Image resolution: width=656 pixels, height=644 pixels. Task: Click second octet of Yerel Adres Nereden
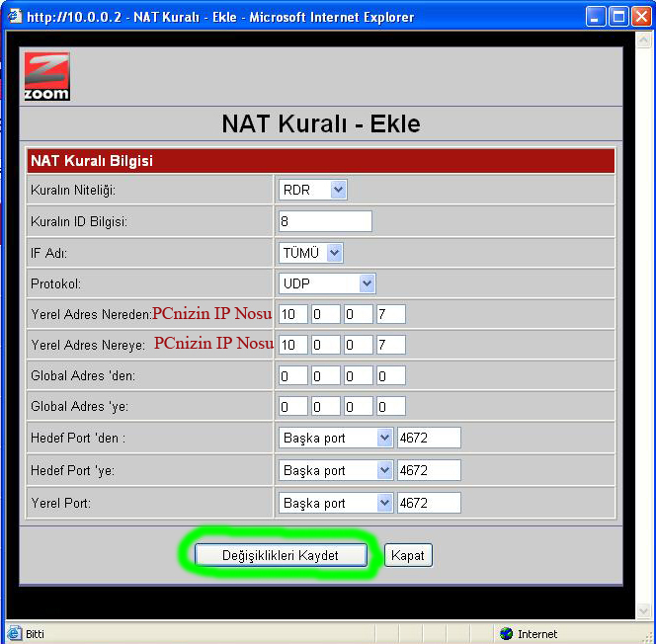325,314
